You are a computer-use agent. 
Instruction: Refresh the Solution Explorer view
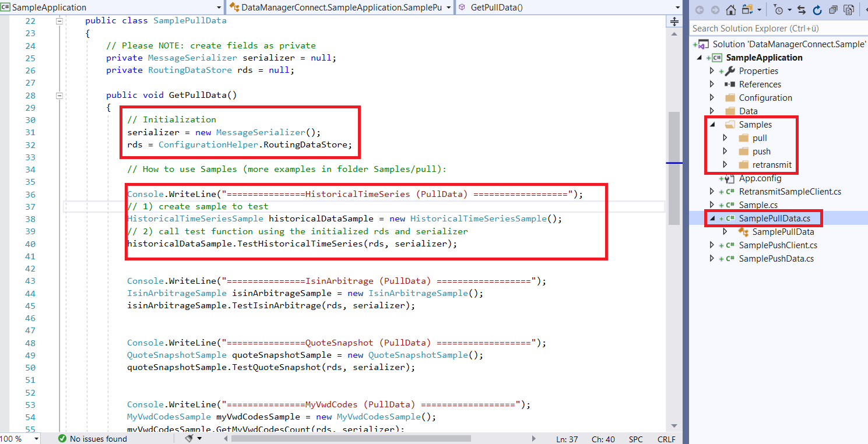point(817,10)
